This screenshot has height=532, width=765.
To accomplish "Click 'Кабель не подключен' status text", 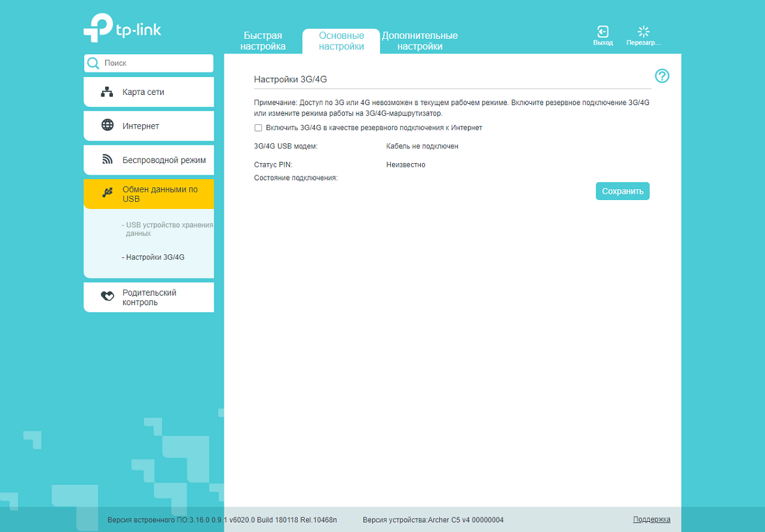I will click(x=422, y=147).
